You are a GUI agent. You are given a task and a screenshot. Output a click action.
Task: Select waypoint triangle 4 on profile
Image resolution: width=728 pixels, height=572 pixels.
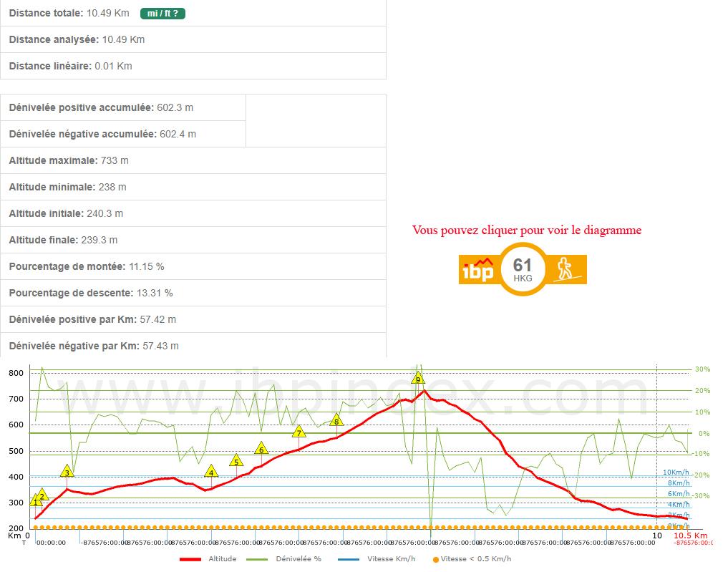click(x=211, y=471)
